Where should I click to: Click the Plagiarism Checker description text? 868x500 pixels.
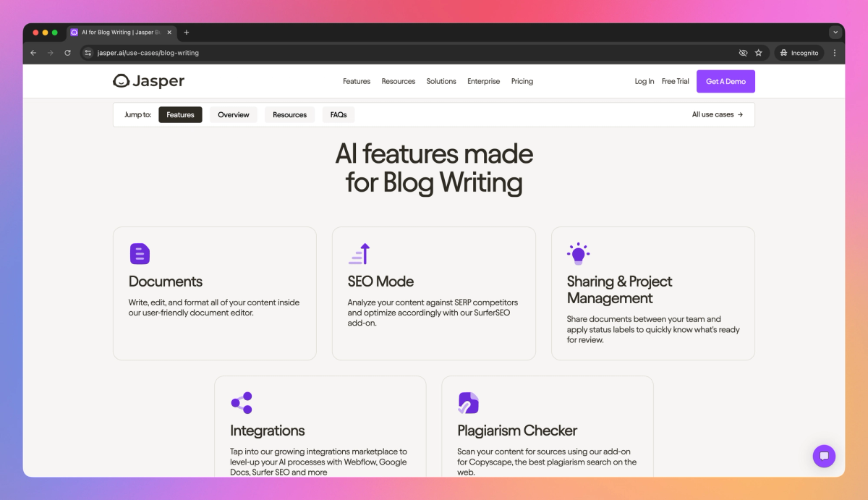[548, 462]
